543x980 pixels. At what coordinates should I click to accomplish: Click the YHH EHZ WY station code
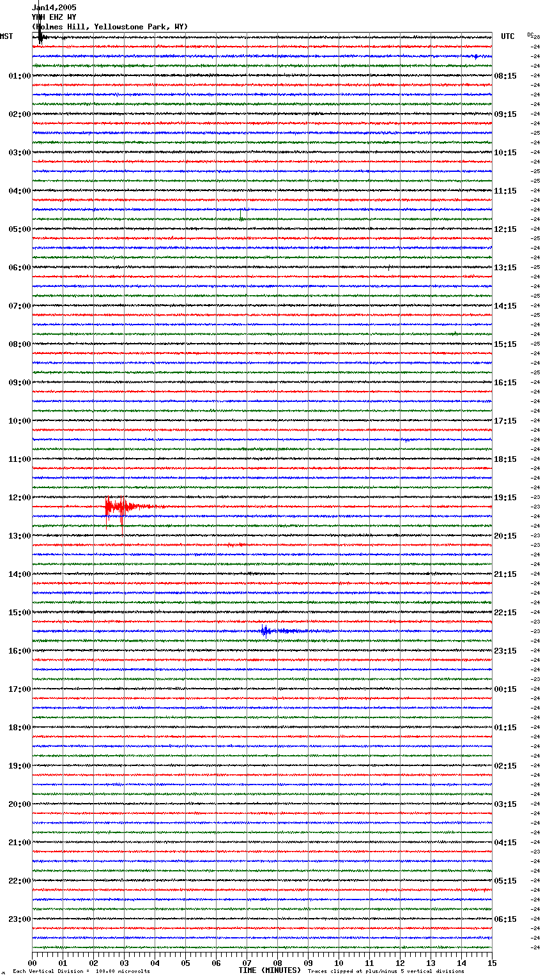[x=54, y=17]
